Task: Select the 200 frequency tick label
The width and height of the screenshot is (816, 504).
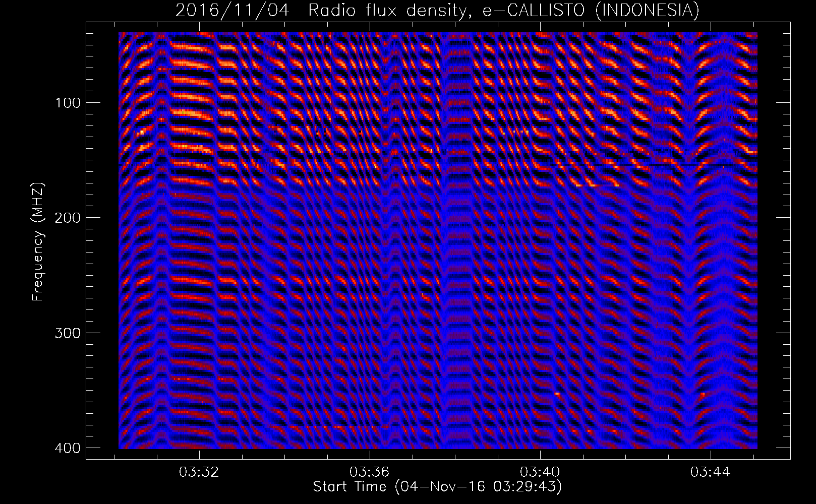Action: tap(67, 218)
